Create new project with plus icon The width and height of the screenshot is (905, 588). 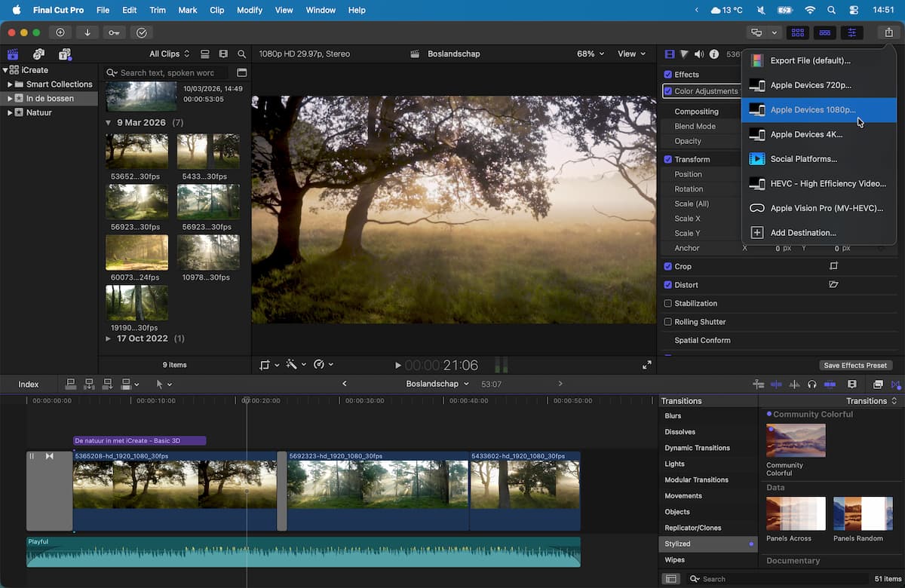60,32
